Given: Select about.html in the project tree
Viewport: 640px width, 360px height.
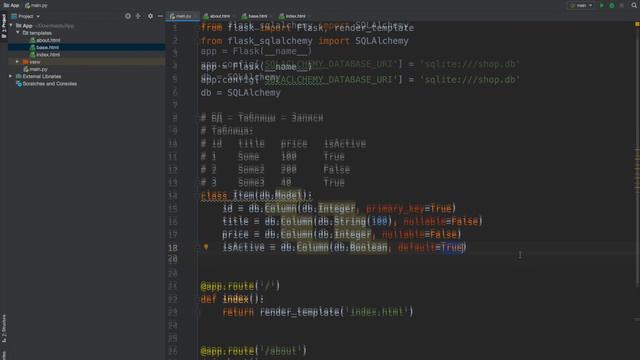Looking at the screenshot, I should coord(45,40).
